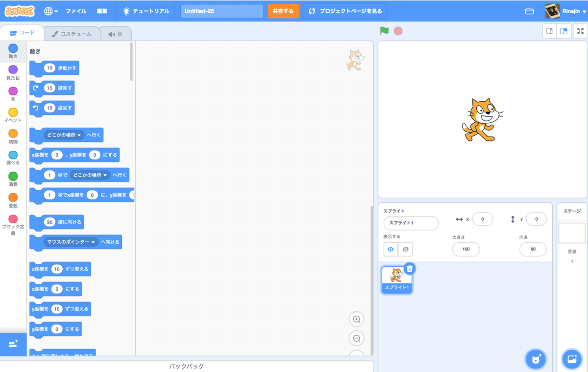Click the tutorial lightbulb icon

[x=126, y=11]
